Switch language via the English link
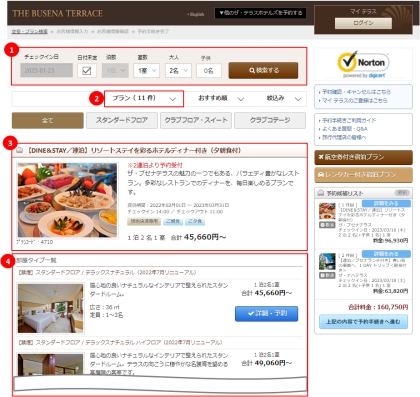Image resolution: width=420 pixels, height=397 pixels. [196, 14]
